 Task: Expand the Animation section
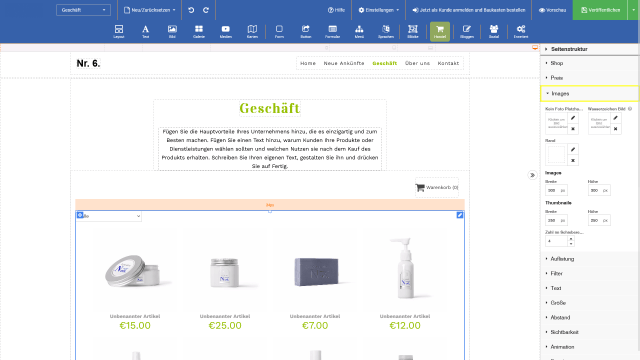[589, 347]
